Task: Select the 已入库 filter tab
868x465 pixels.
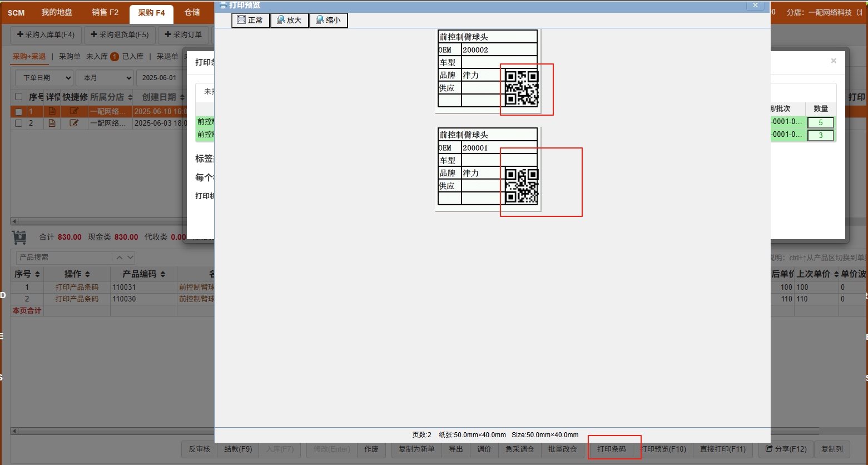Action: pyautogui.click(x=133, y=56)
